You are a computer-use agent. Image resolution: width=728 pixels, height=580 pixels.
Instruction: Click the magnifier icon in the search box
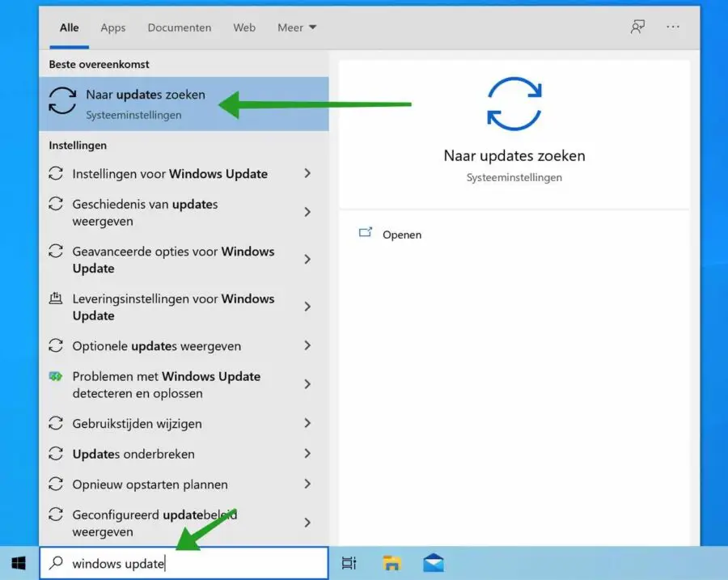[56, 563]
